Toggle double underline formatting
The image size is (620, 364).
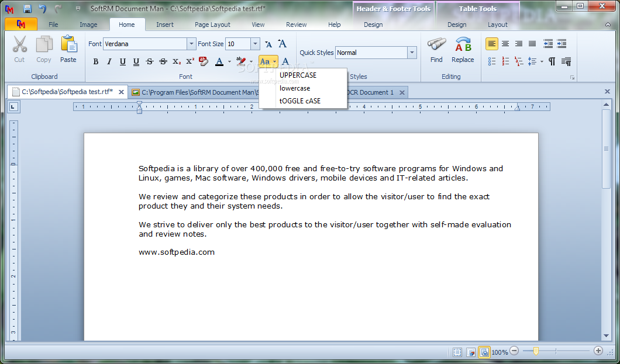[x=136, y=61]
